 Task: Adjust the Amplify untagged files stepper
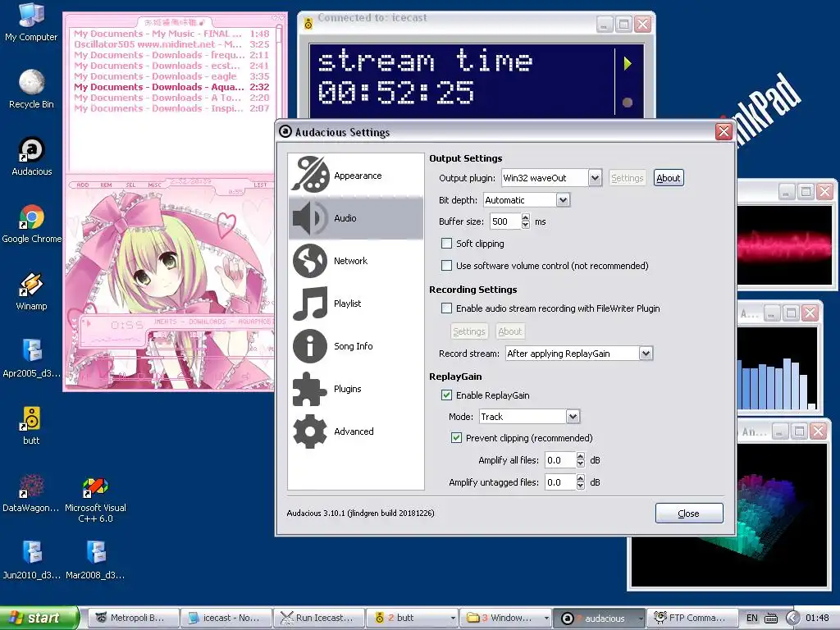pyautogui.click(x=580, y=482)
